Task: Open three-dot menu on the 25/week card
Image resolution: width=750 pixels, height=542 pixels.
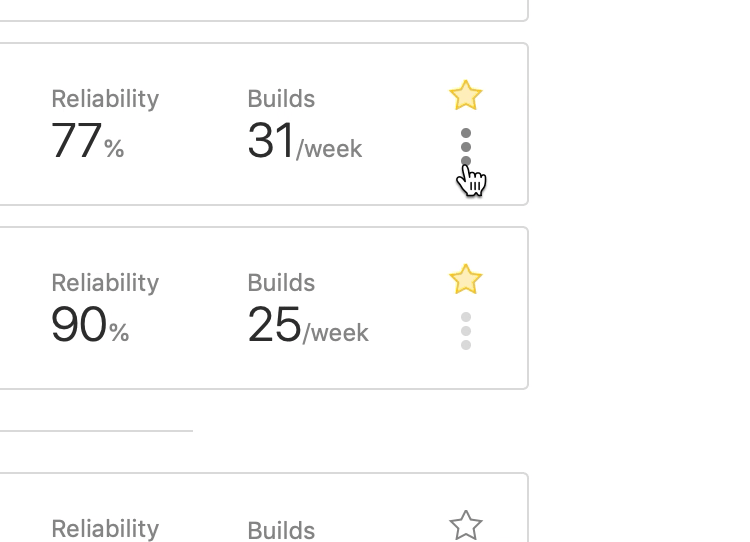Action: pyautogui.click(x=466, y=331)
